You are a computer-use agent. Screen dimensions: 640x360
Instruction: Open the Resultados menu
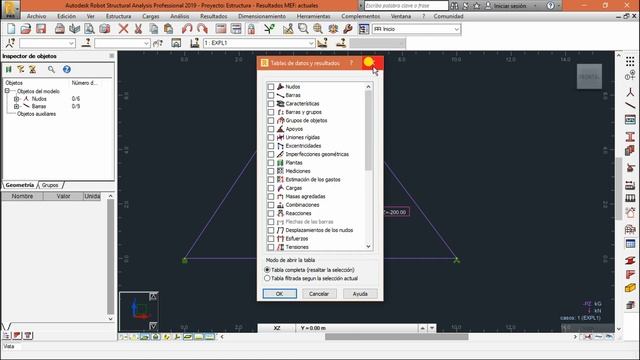[213, 16]
